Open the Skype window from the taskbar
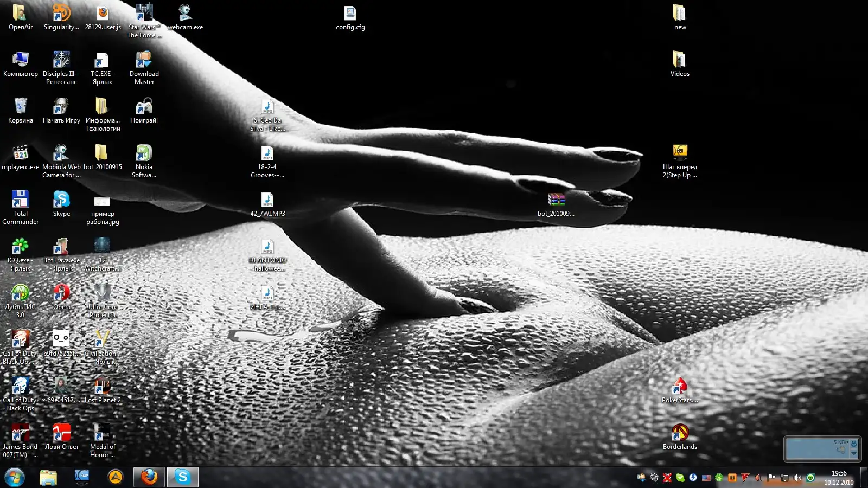This screenshot has height=488, width=868. 183,477
